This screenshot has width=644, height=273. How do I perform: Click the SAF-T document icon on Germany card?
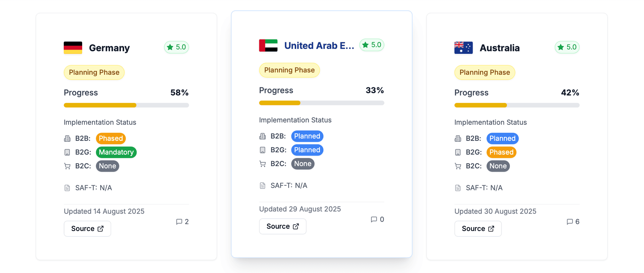[x=67, y=188]
